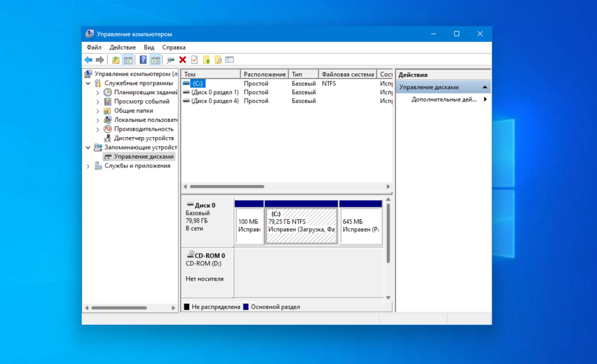Image resolution: width=597 pixels, height=364 pixels.
Task: Collapse the Служебные программы tree node
Action: [x=89, y=83]
